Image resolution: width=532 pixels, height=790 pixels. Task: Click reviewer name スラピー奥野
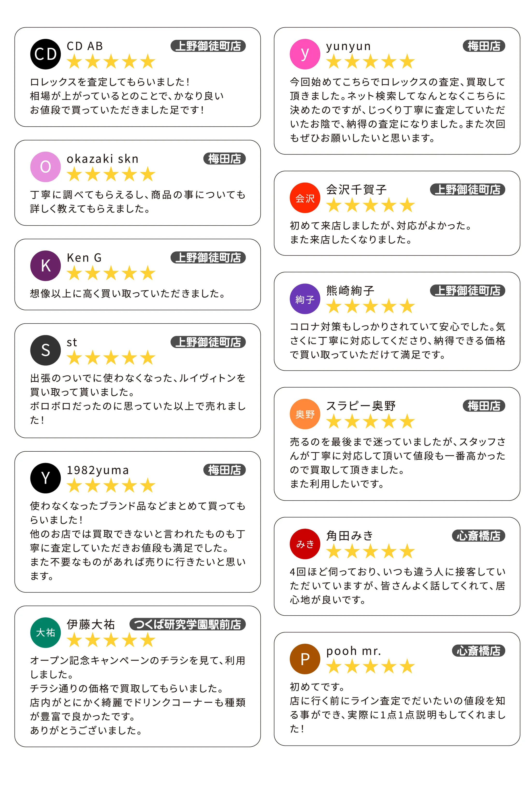[x=361, y=406]
